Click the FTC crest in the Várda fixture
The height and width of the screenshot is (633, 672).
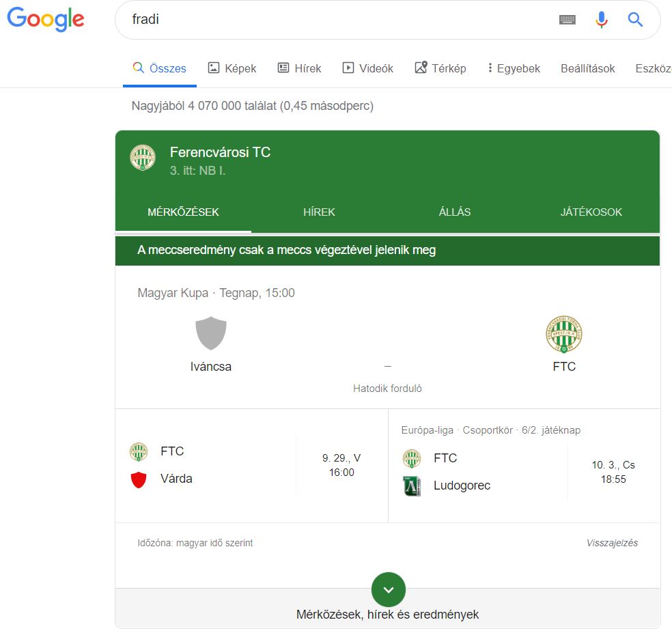[x=139, y=452]
